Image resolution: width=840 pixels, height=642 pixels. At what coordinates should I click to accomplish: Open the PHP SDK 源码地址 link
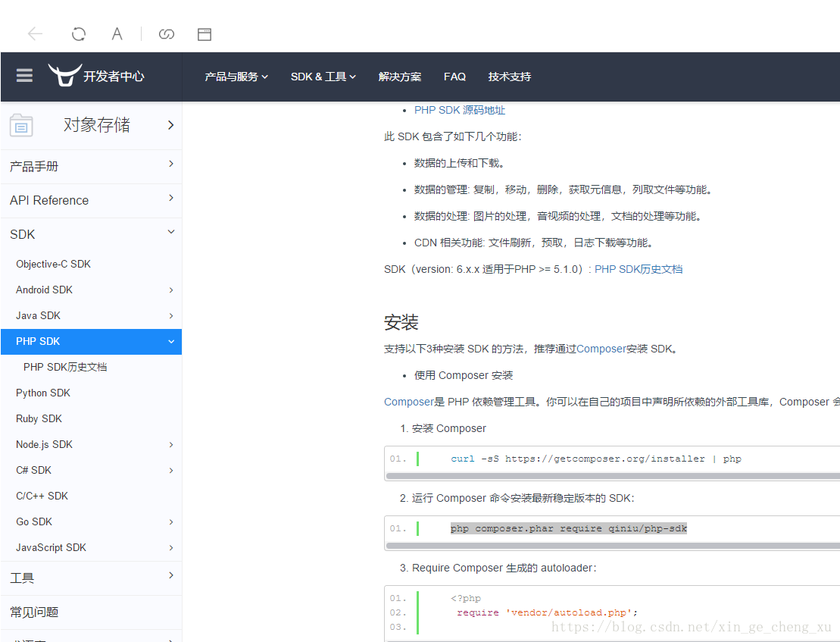click(460, 110)
